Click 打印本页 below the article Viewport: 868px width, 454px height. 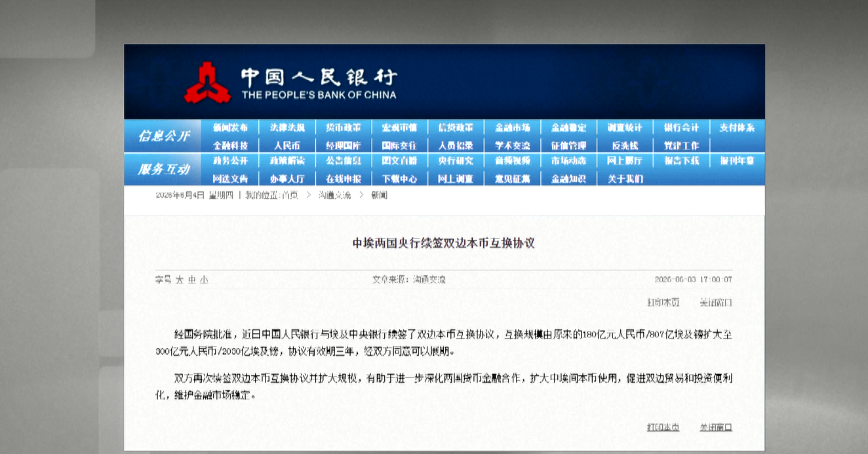click(663, 427)
